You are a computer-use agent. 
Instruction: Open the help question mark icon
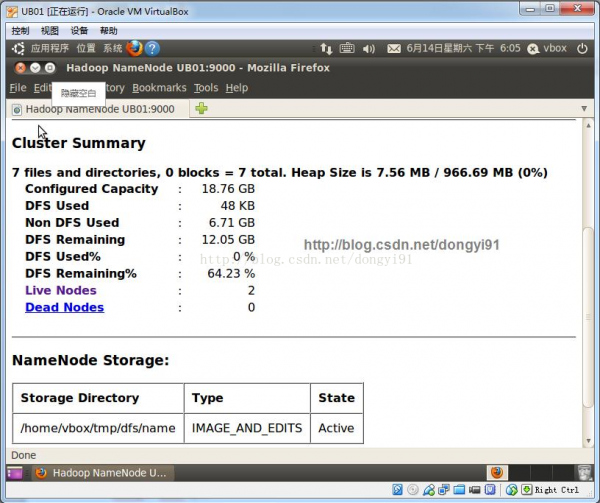(152, 49)
